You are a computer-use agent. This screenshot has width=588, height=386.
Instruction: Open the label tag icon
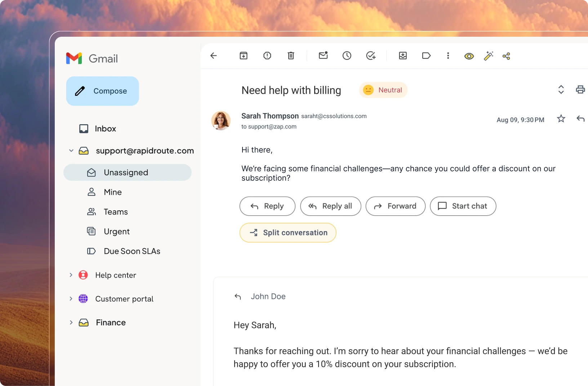coord(426,55)
